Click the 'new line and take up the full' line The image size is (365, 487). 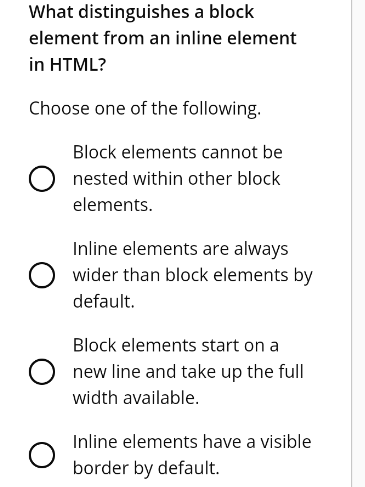pyautogui.click(x=188, y=372)
